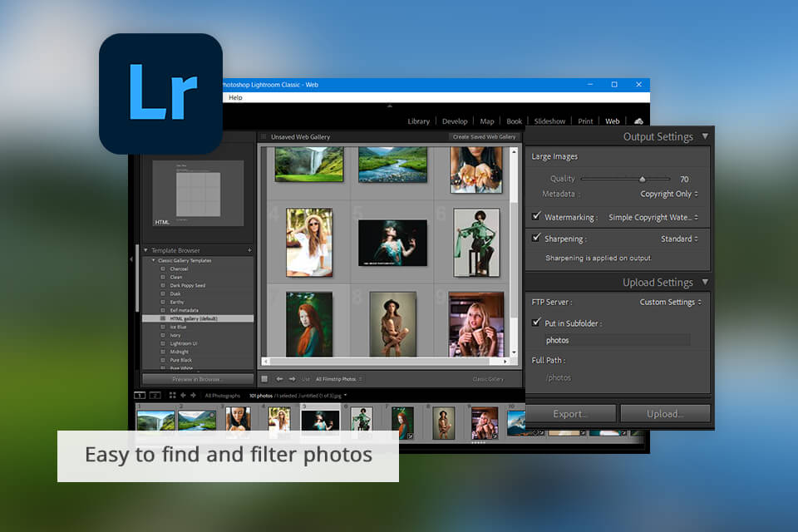Switch to the Develop module

[x=455, y=121]
